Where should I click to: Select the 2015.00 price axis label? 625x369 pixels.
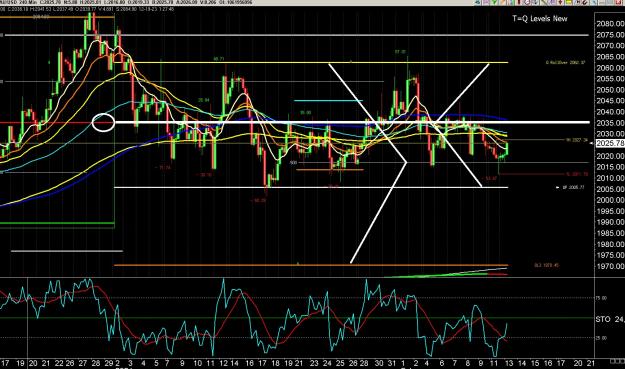610,167
